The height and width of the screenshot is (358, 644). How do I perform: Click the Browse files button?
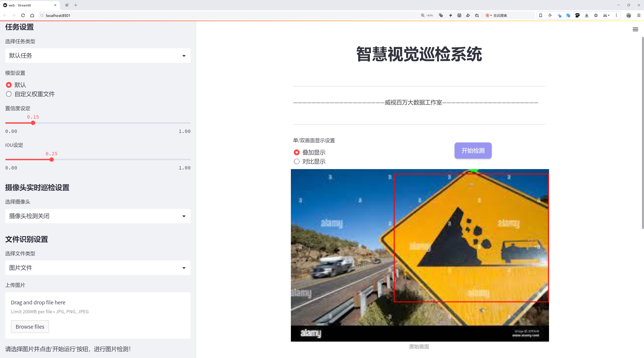click(x=30, y=327)
